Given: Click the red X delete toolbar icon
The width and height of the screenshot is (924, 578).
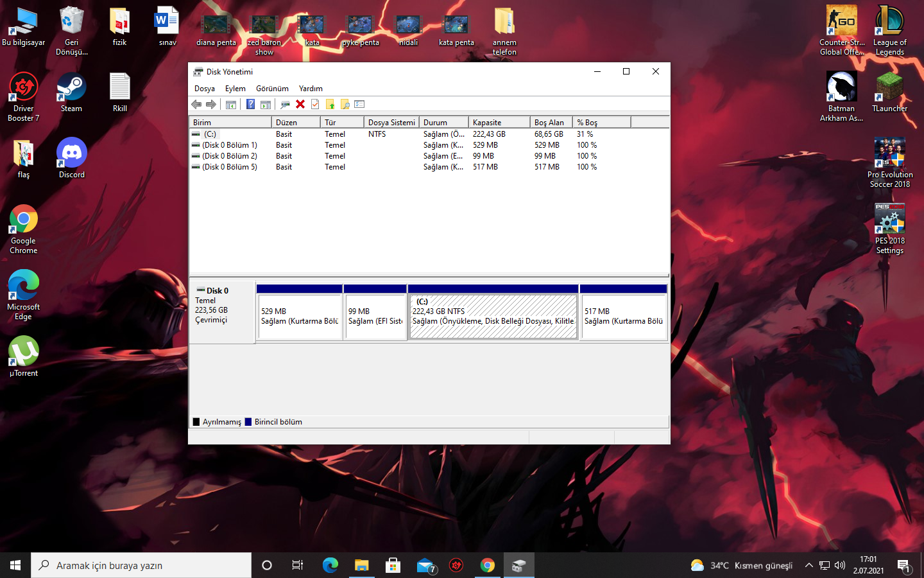Looking at the screenshot, I should pyautogui.click(x=300, y=104).
